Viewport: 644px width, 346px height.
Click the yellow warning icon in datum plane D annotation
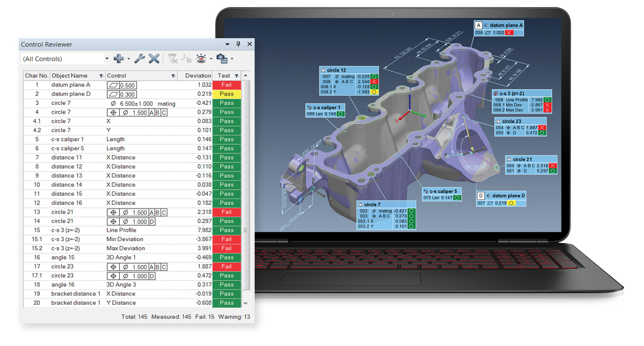511,203
